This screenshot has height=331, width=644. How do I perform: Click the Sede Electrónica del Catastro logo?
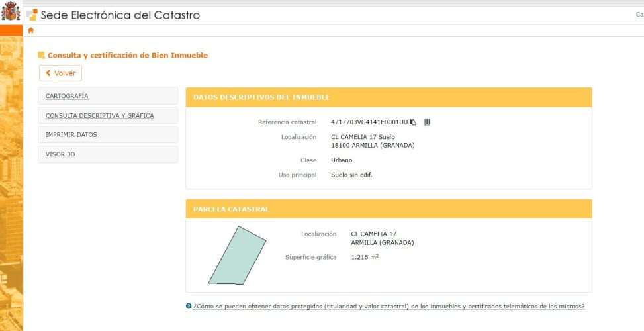tap(32, 15)
